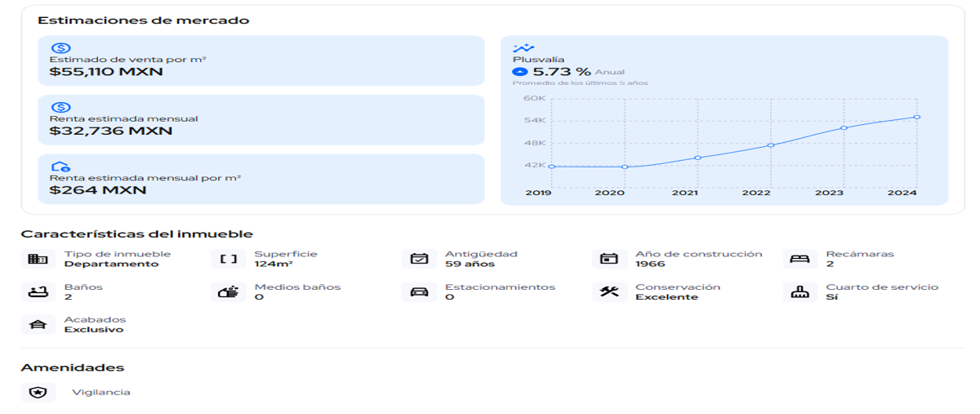Click the $264 MXN rent per m² value
Image resolution: width=980 pixels, height=414 pixels.
click(98, 189)
